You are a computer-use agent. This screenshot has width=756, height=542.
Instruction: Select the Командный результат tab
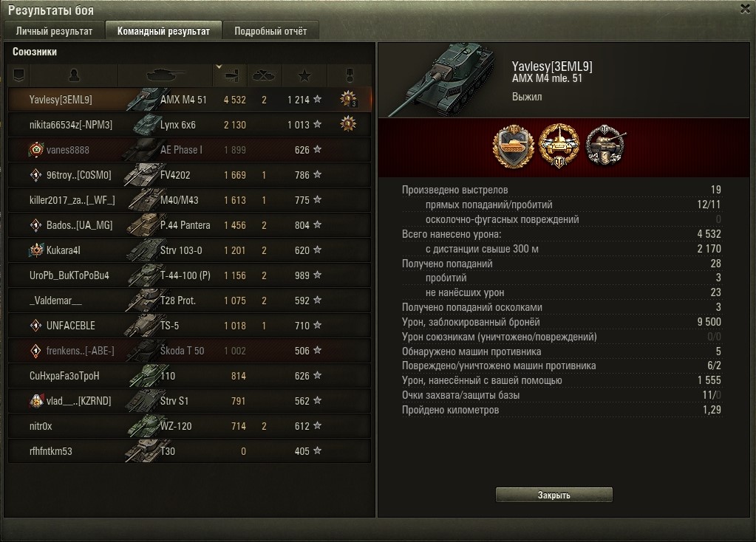pyautogui.click(x=163, y=31)
